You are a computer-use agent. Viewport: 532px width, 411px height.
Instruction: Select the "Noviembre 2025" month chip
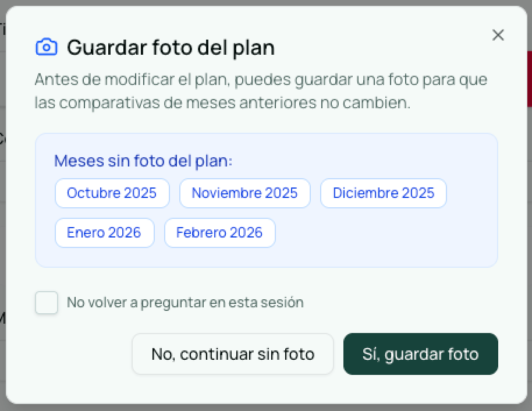point(244,193)
